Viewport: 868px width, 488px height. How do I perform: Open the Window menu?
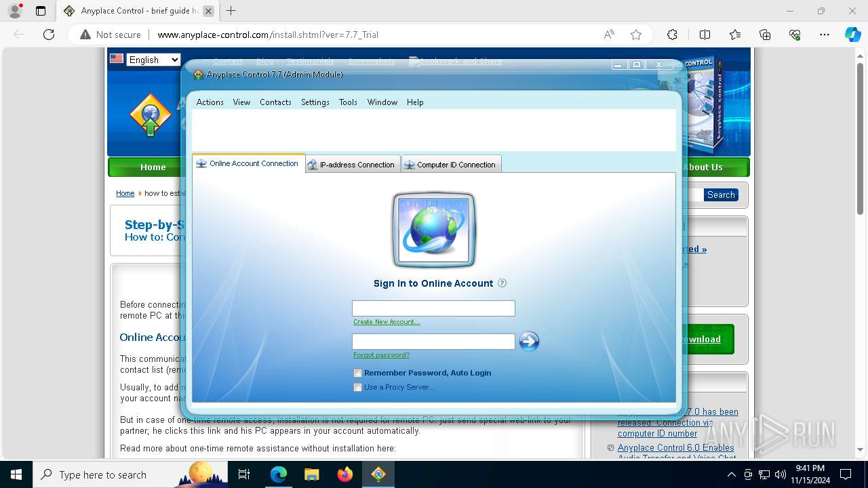tap(382, 102)
